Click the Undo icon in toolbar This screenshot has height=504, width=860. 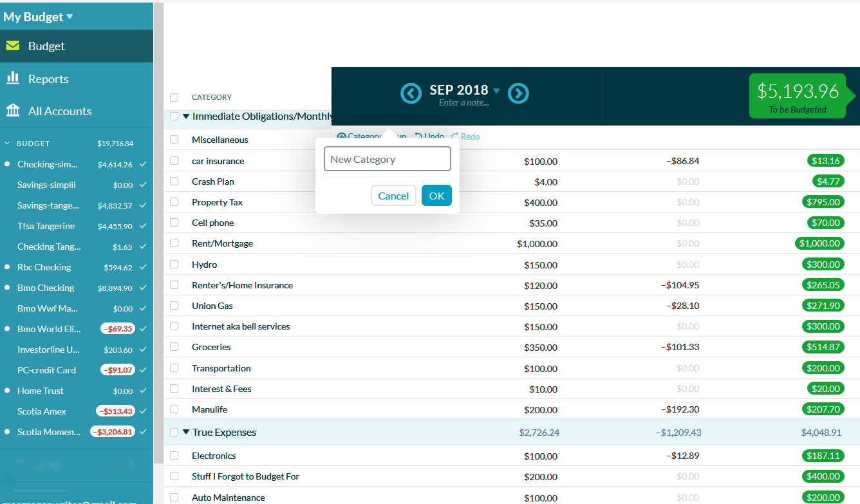[418, 136]
